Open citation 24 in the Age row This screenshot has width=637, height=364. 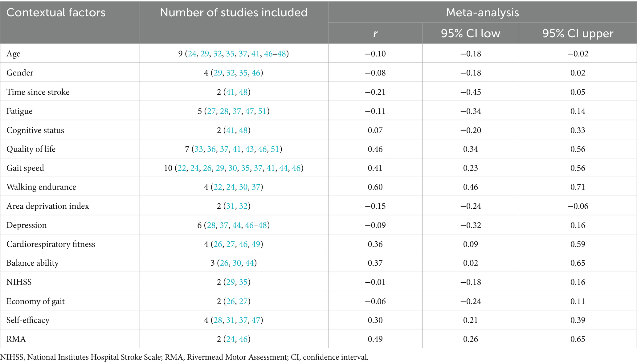point(192,54)
